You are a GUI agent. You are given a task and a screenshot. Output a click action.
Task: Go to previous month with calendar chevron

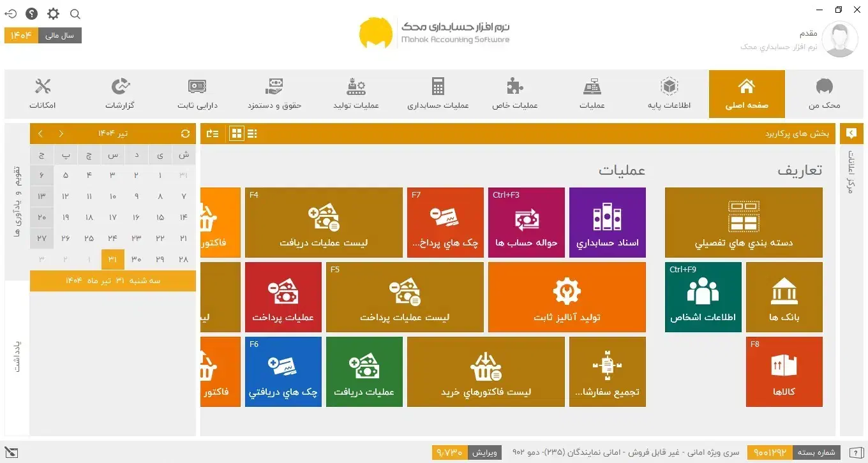pyautogui.click(x=61, y=134)
